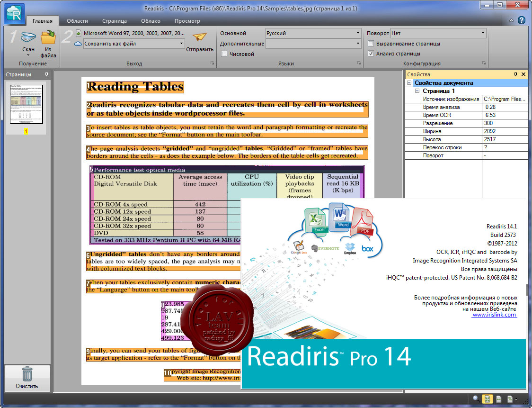Viewport: 532px width, 408px height.
Task: Collapse the Свойства документа node
Action: (409, 83)
